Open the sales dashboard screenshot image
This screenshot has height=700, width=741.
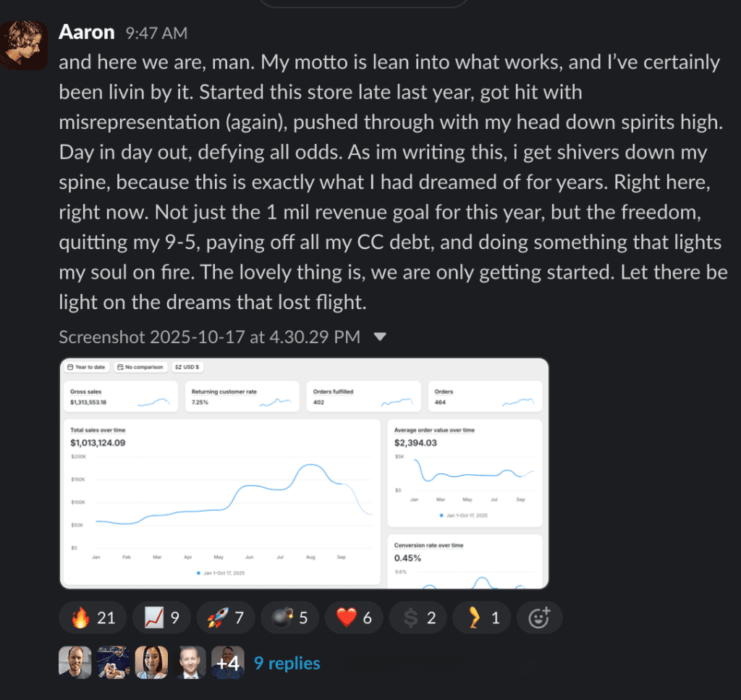(x=304, y=473)
